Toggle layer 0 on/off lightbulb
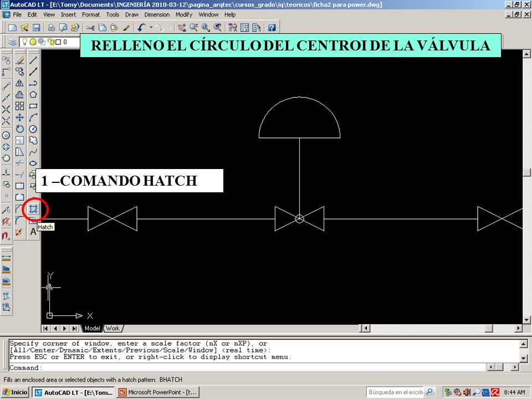Screen dimensions: 532x399 (x=24, y=42)
